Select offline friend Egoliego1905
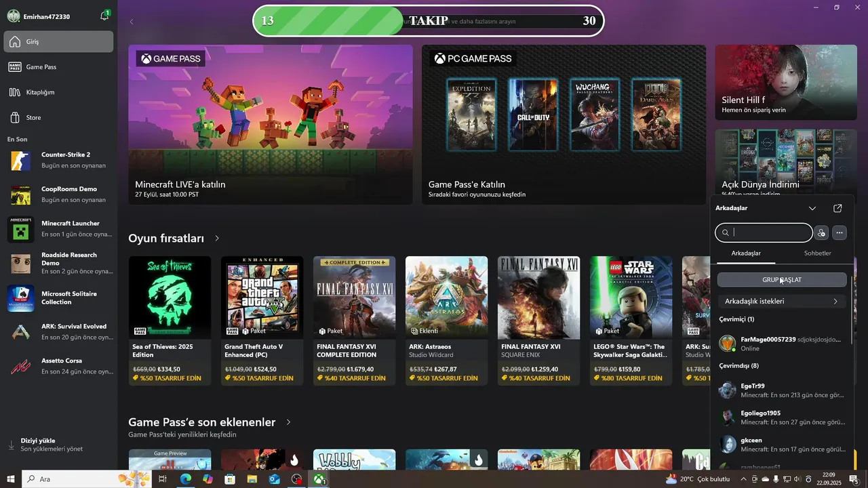Screen dimensions: 868x488 [x=783, y=418]
